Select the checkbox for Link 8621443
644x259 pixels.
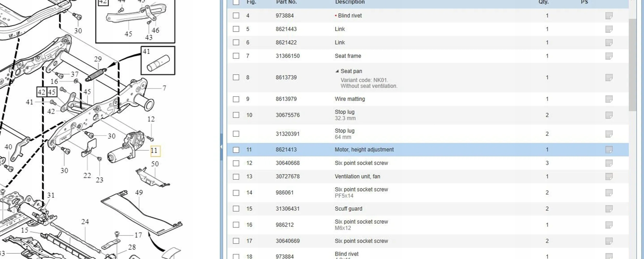(236, 29)
